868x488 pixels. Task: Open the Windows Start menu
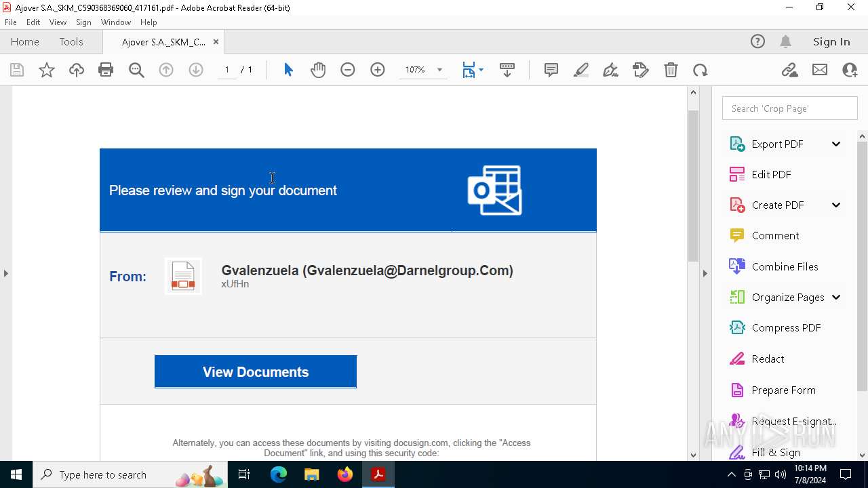pyautogui.click(x=16, y=474)
